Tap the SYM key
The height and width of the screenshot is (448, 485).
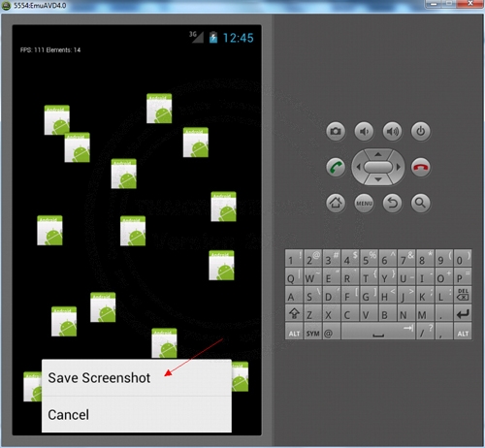click(x=312, y=332)
